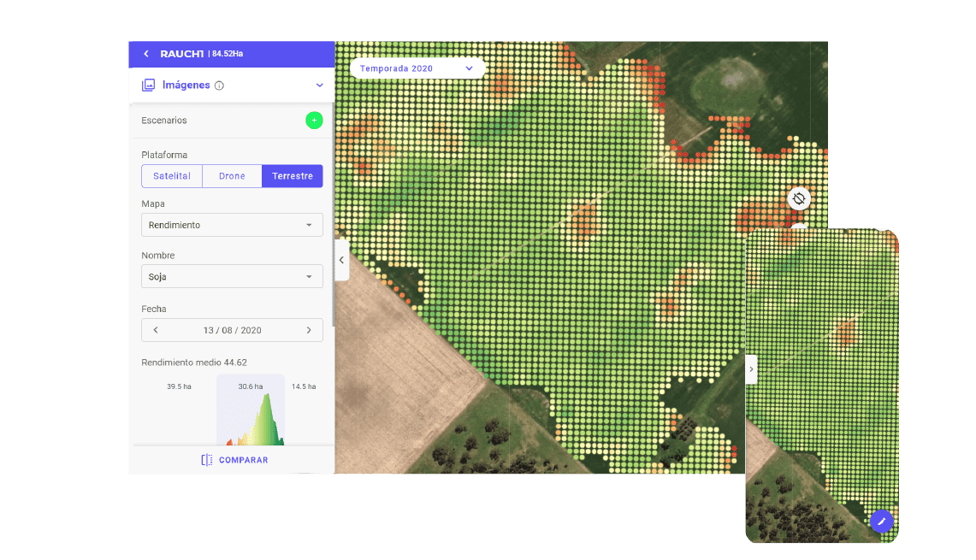Collapse the side panel with left arrow handle

[341, 260]
